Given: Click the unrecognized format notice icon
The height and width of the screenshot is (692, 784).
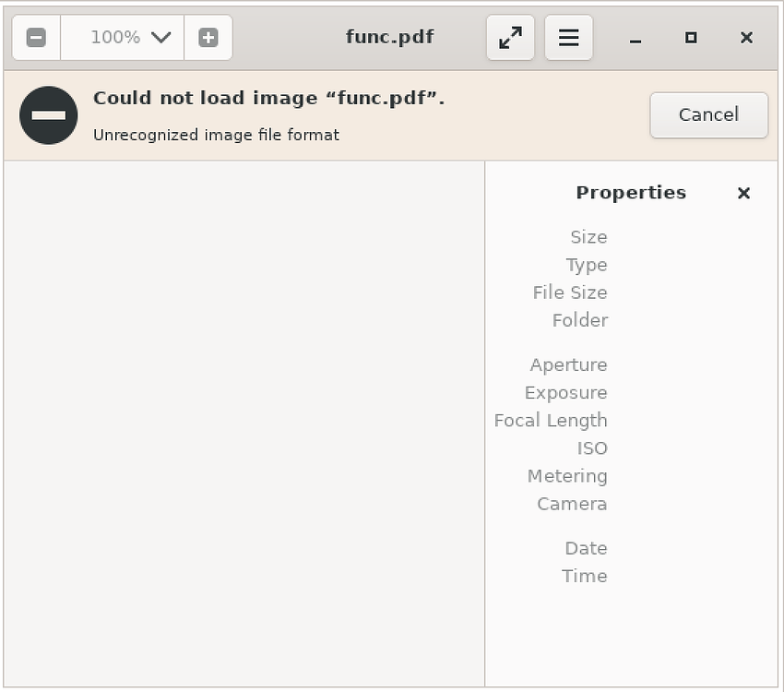Looking at the screenshot, I should coord(48,115).
